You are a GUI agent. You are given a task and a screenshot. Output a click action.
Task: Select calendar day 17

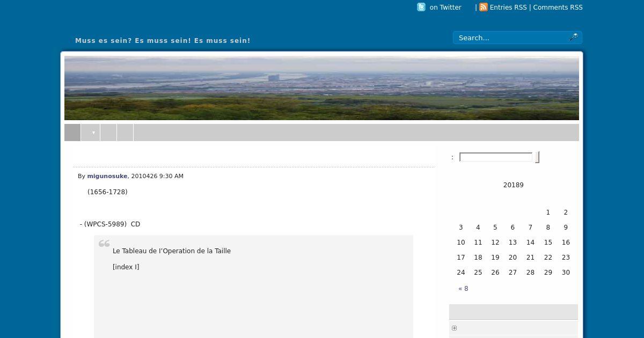click(461, 258)
